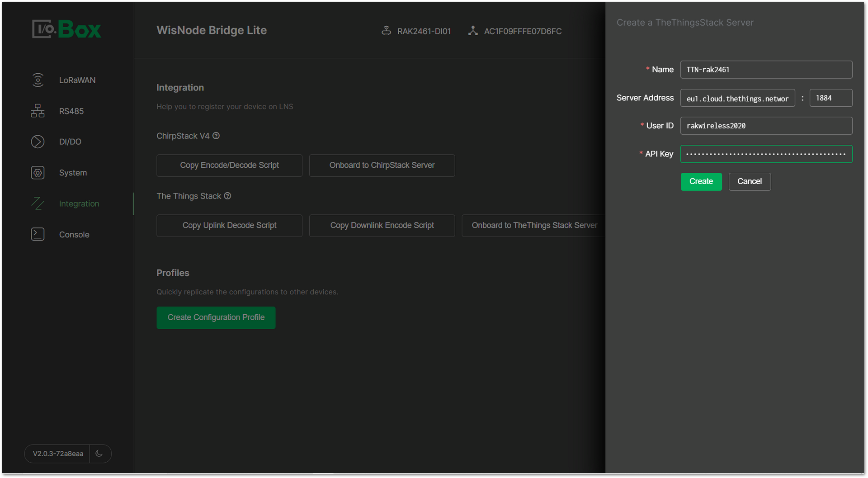Viewport: 868px width, 478px height.
Task: Click the API Key field label
Action: [x=659, y=154]
